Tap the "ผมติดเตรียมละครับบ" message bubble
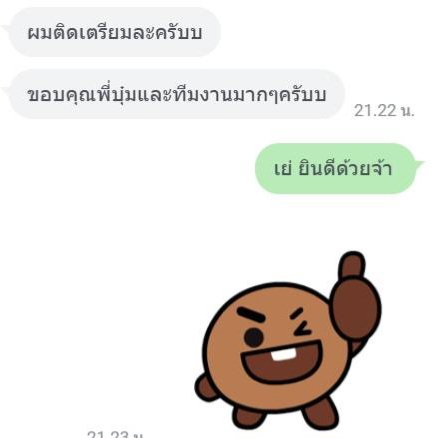 (x=113, y=32)
